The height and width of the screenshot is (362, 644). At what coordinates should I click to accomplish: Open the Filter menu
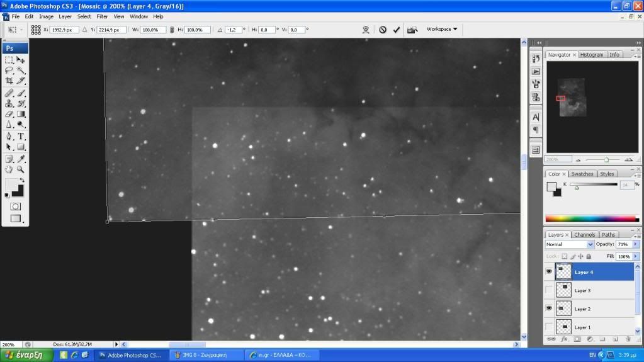[102, 16]
